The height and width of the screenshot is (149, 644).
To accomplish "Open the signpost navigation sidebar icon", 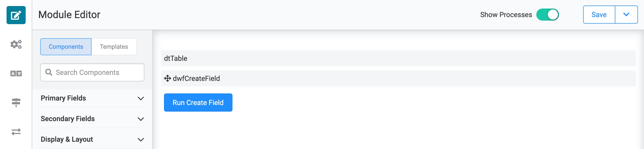I will coord(16,103).
